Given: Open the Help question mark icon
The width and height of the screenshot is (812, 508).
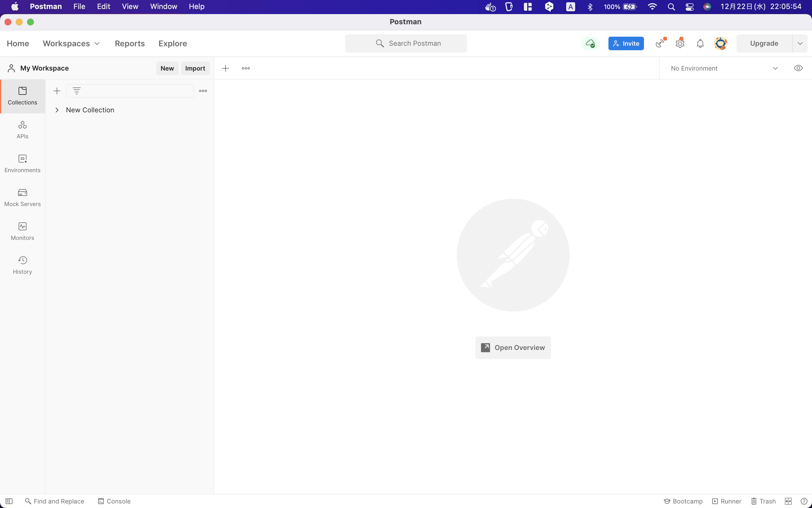Looking at the screenshot, I should (804, 501).
